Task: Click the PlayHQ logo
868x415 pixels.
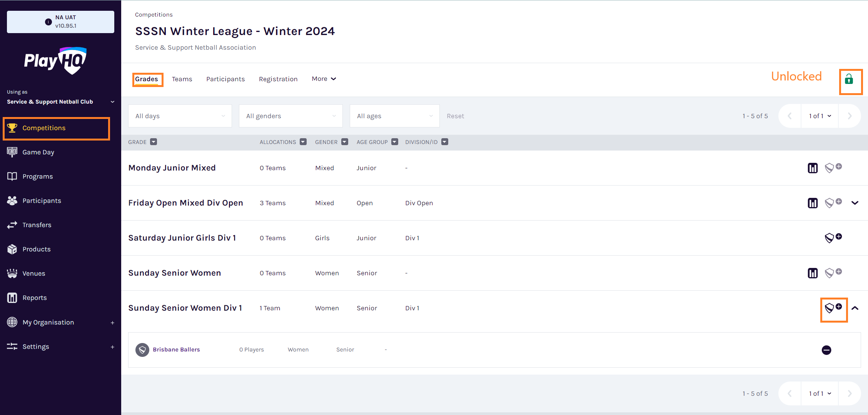Action: [55, 61]
